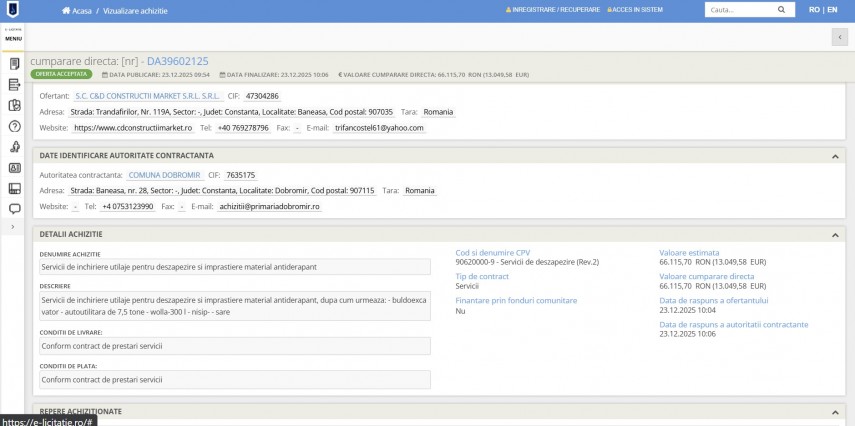Click the list-with-arrow icon in sidebar
The width and height of the screenshot is (855, 426).
14,85
